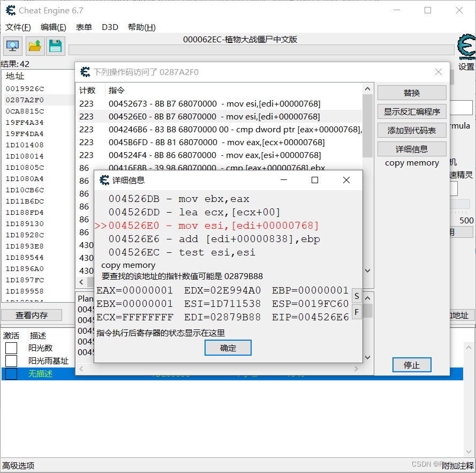Open the 文件(F) menu

pos(18,27)
